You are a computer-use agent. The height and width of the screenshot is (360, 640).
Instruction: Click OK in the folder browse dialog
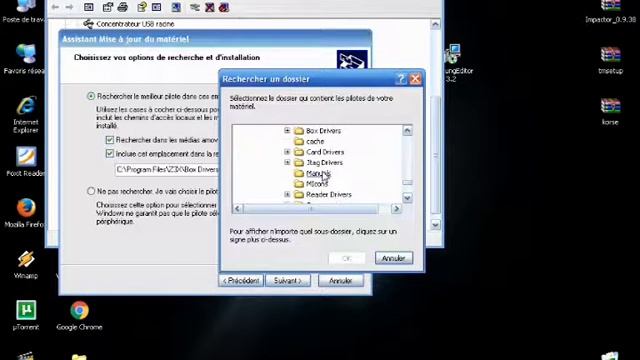click(347, 258)
